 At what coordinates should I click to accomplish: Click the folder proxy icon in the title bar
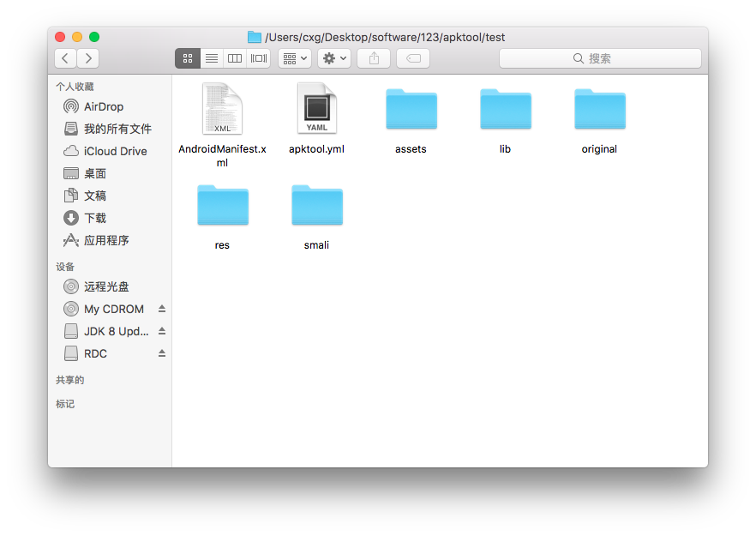coord(254,37)
